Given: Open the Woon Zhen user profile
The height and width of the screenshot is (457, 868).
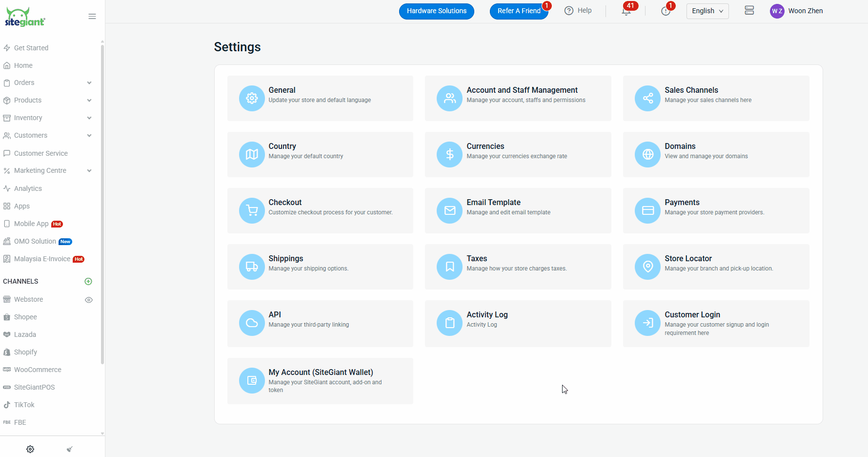Looking at the screenshot, I should click(796, 11).
